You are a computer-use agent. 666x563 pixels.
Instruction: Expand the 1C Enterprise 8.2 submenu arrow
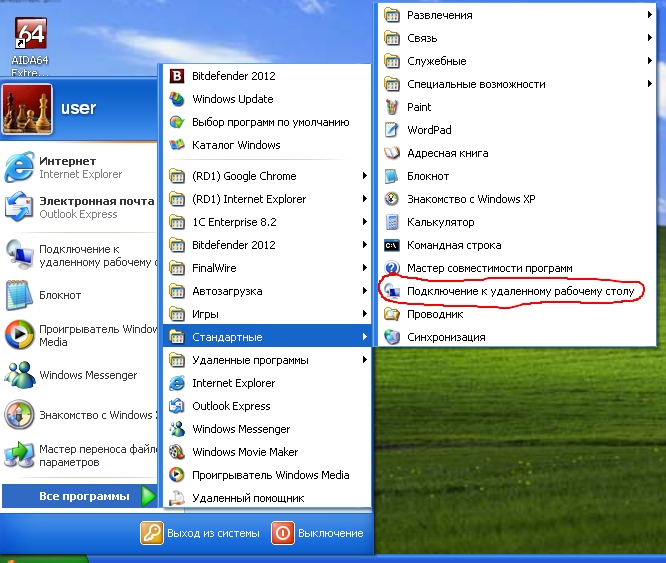364,222
